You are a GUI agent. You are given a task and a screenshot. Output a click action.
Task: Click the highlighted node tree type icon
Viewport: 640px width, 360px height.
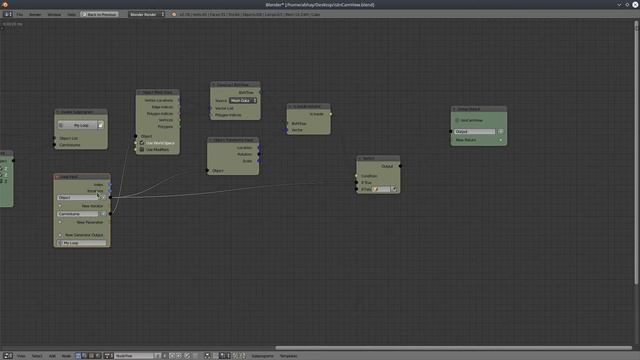click(x=78, y=356)
